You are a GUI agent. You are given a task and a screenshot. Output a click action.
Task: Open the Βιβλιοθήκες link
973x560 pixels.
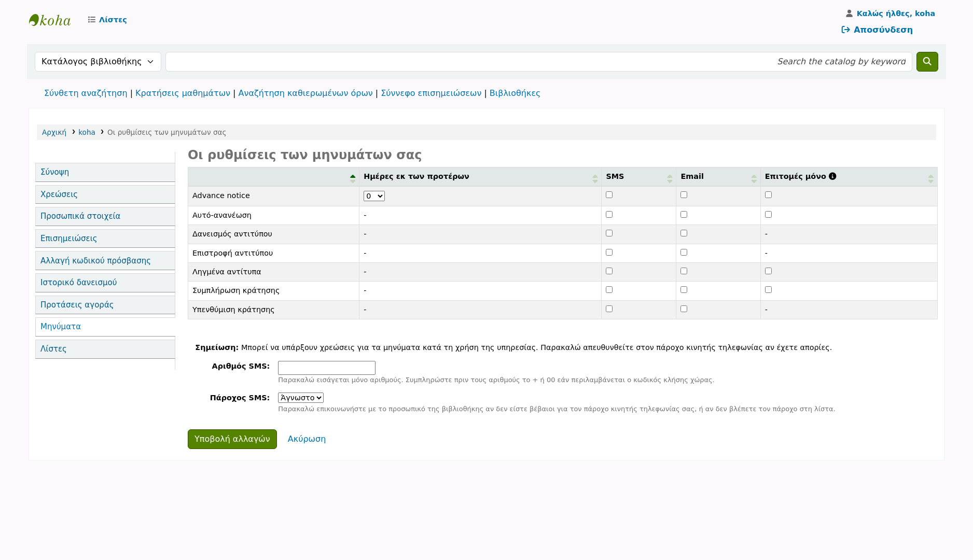(515, 93)
